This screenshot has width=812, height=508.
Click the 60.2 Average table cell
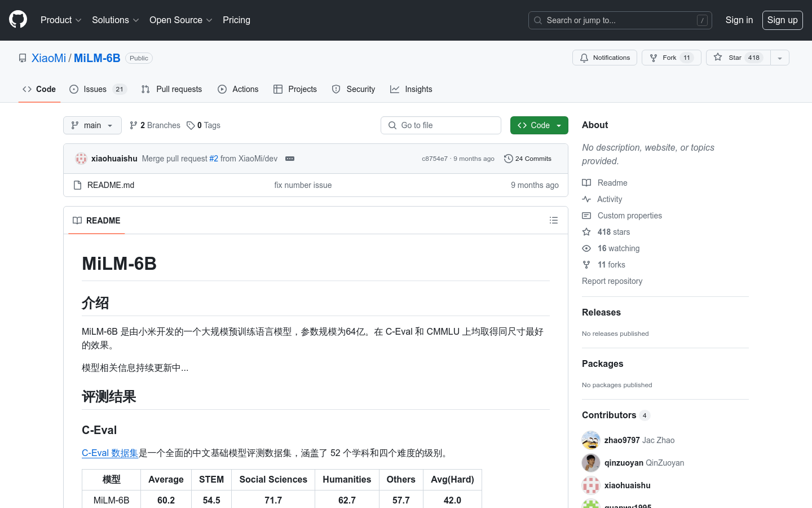[x=166, y=500]
